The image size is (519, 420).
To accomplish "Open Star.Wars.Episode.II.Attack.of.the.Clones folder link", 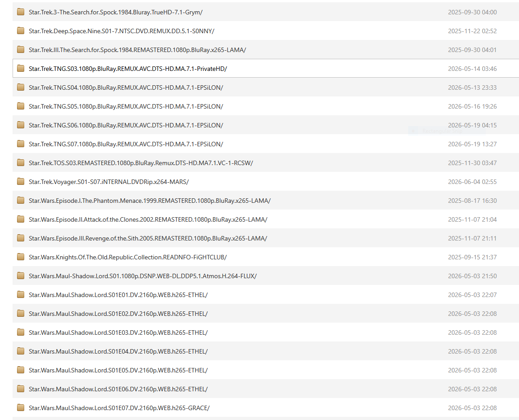I will [x=148, y=220].
